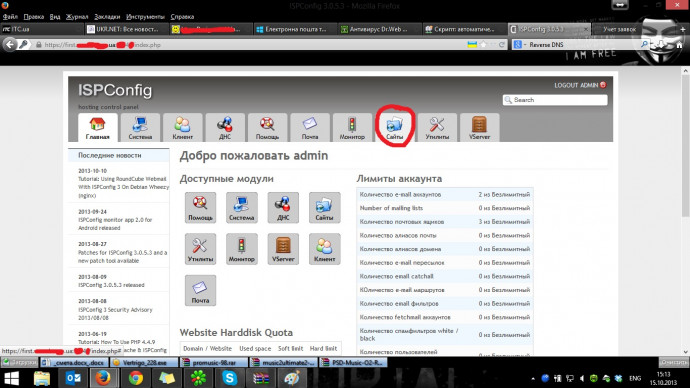
Task: Open the Vertrigo_228.exe download item
Action: pyautogui.click(x=144, y=362)
